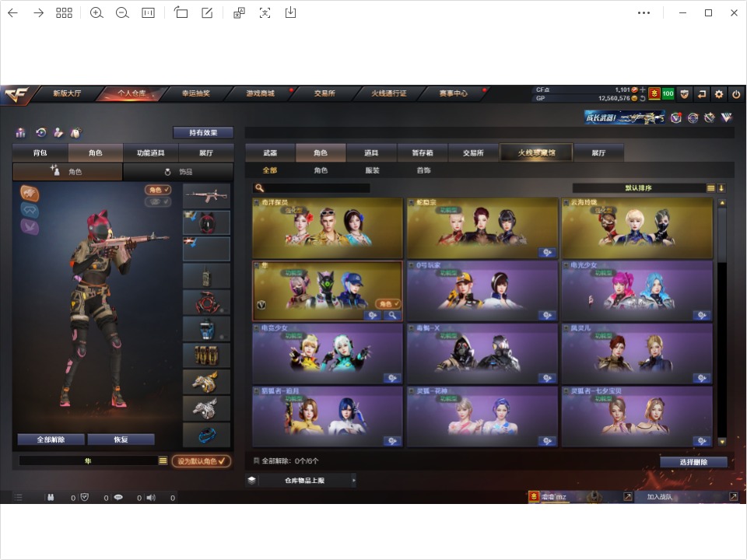Click gear icon on 电光少女 card
Viewport: 747px width, 560px height.
pyautogui.click(x=702, y=315)
